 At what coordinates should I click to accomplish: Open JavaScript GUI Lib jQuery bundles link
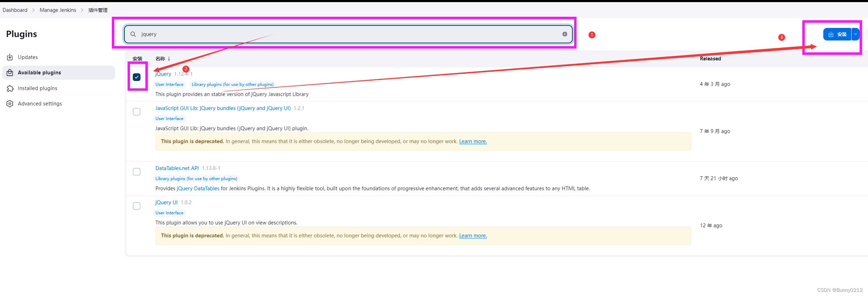223,108
